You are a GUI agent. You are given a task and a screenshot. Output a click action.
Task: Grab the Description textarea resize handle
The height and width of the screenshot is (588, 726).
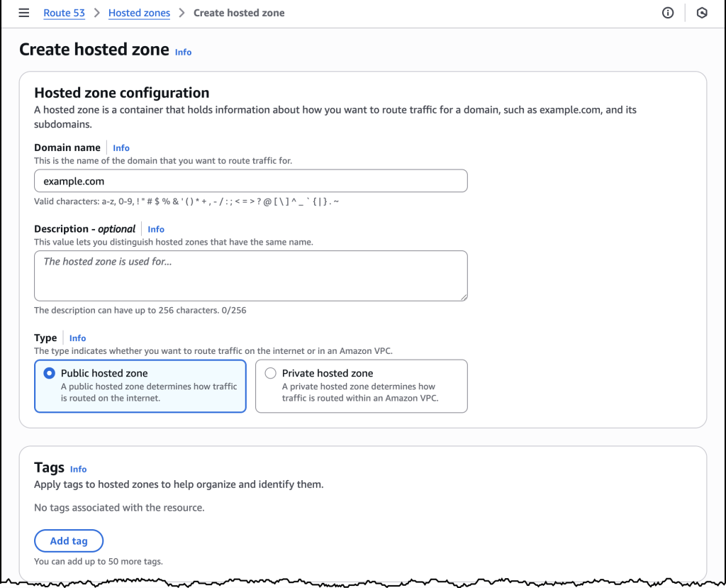point(464,296)
